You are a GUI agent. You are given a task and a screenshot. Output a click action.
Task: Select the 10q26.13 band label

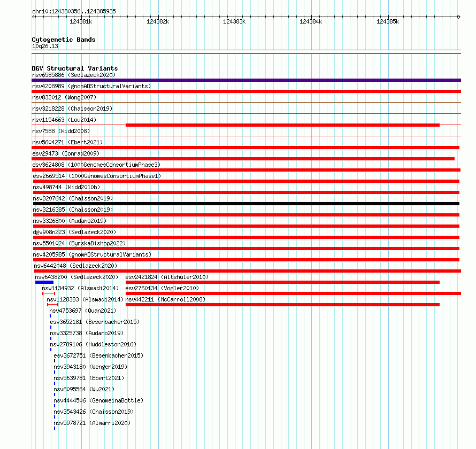click(x=45, y=47)
